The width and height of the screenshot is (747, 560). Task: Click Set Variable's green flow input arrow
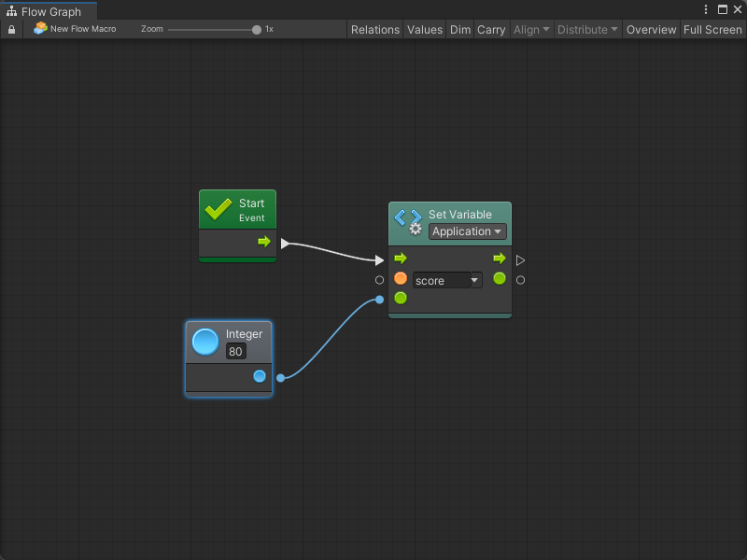click(401, 259)
